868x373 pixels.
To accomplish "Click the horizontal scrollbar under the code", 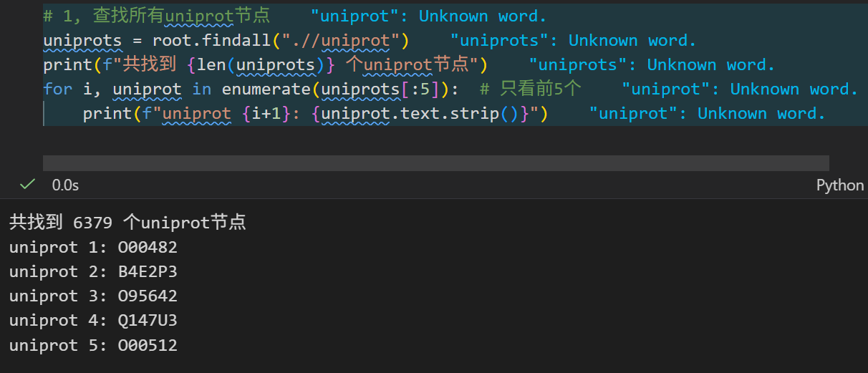I will pos(435,163).
